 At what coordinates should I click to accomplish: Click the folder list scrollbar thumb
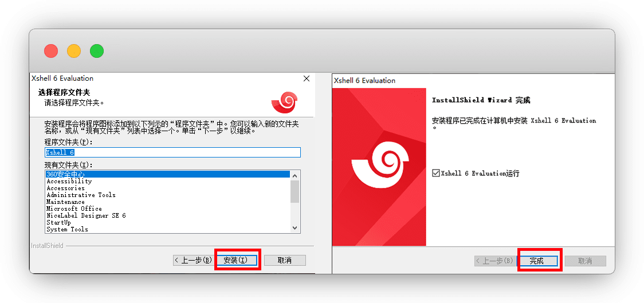click(x=295, y=191)
